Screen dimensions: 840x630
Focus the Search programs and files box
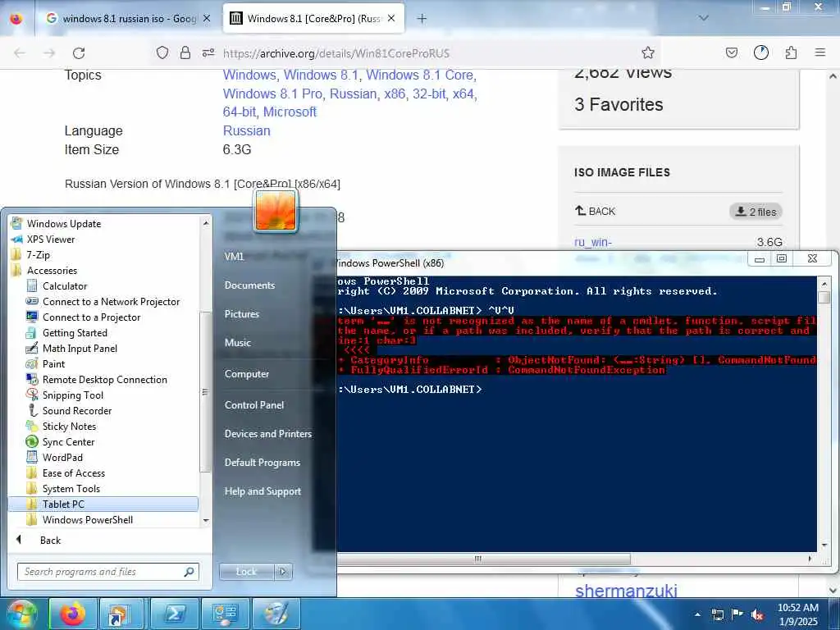[107, 572]
